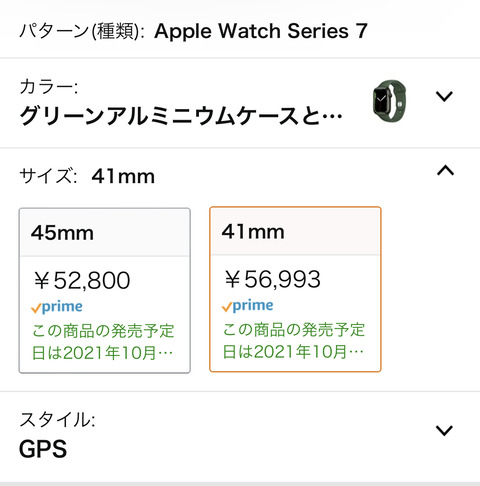Click the 41mm card header
480x486 pixels.
295,231
